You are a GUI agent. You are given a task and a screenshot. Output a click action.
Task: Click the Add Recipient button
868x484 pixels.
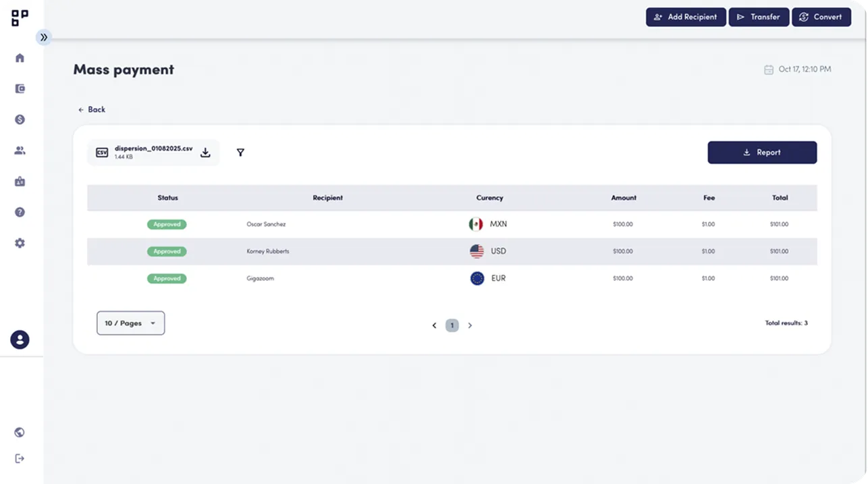coord(686,17)
